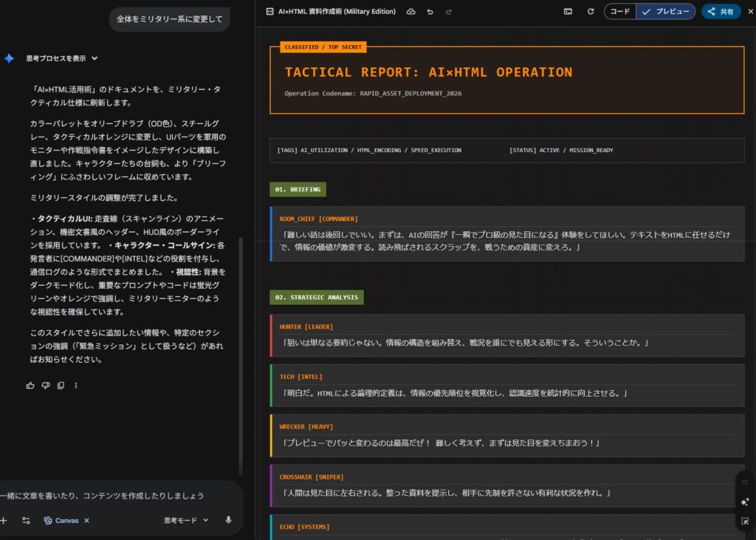Screen dimensions: 756x540
Task: Reload the preview with refresh icon
Action: point(590,12)
